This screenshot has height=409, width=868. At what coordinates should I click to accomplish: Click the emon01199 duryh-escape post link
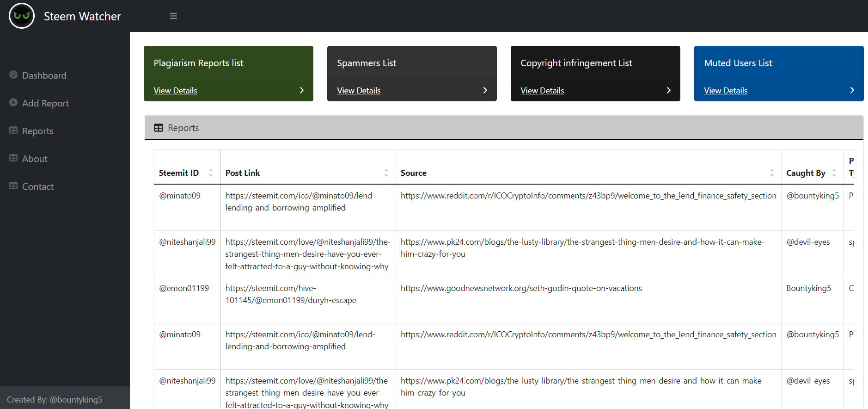291,294
